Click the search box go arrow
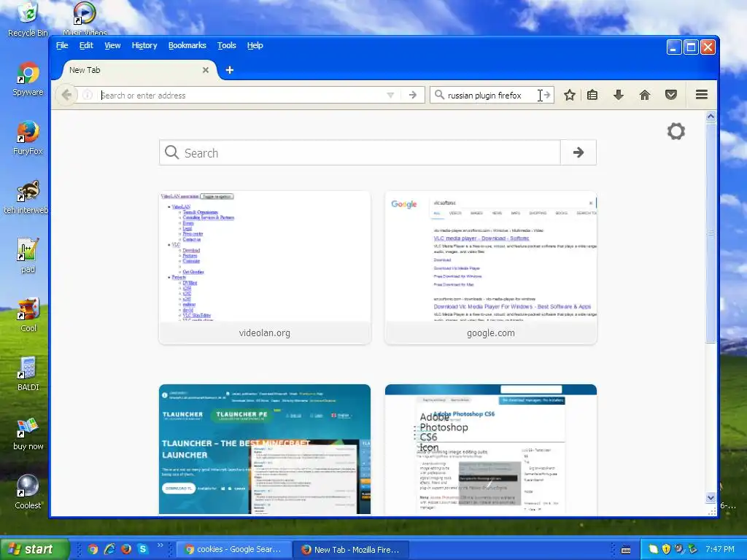This screenshot has height=560, width=747. tap(547, 95)
